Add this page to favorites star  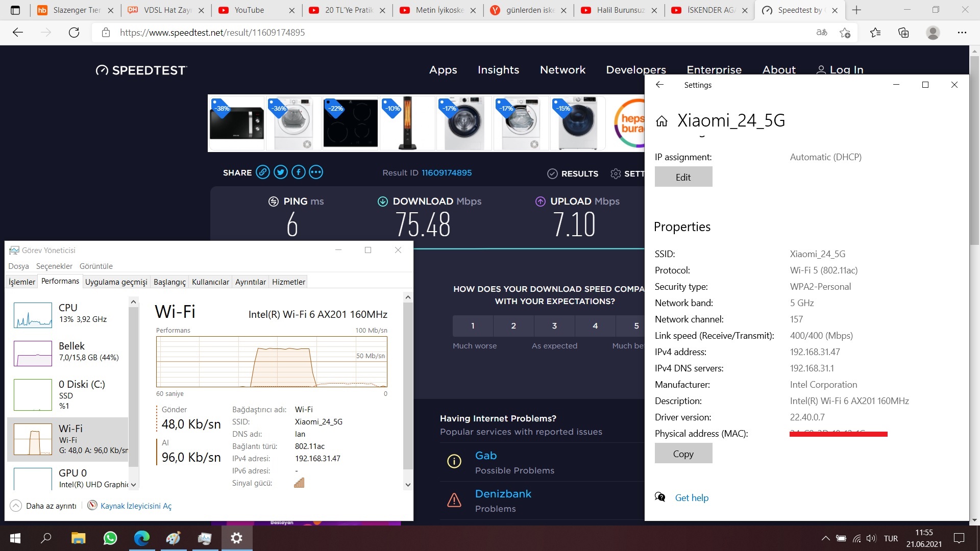pos(845,33)
